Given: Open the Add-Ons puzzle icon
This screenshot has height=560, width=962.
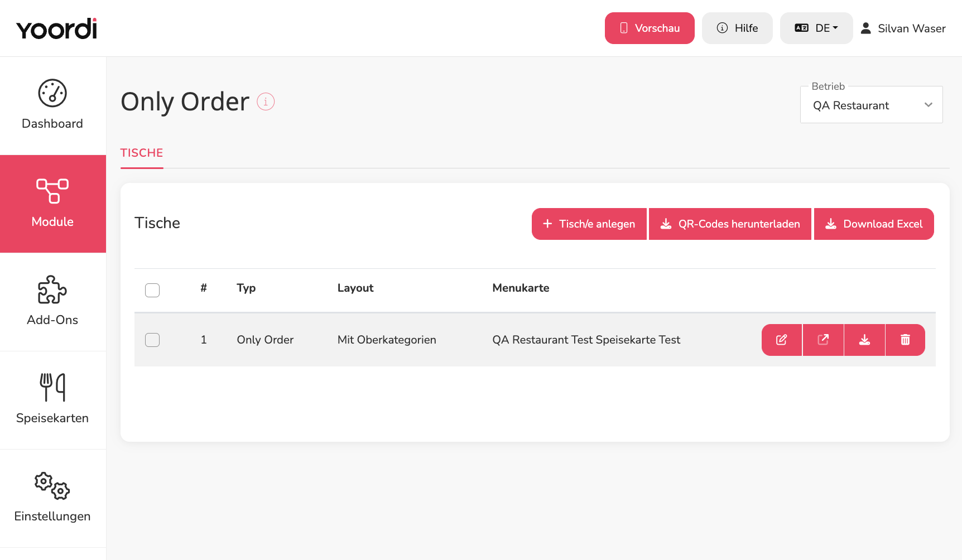Looking at the screenshot, I should [x=52, y=289].
